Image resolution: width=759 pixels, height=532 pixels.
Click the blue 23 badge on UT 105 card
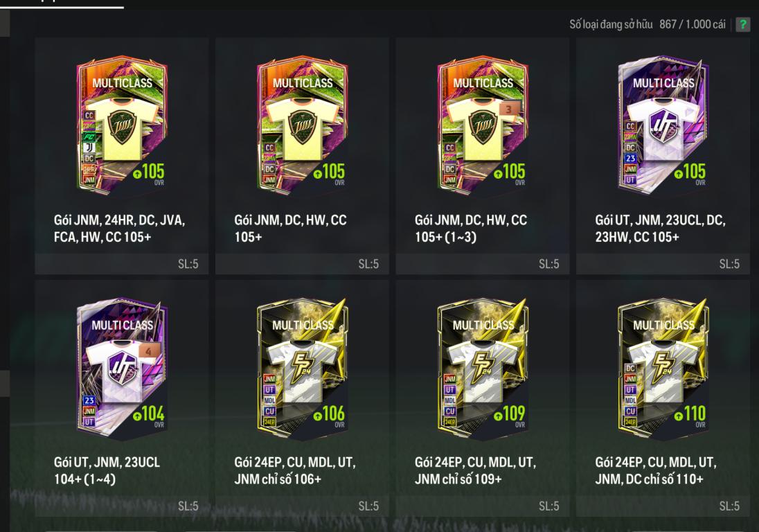[630, 159]
